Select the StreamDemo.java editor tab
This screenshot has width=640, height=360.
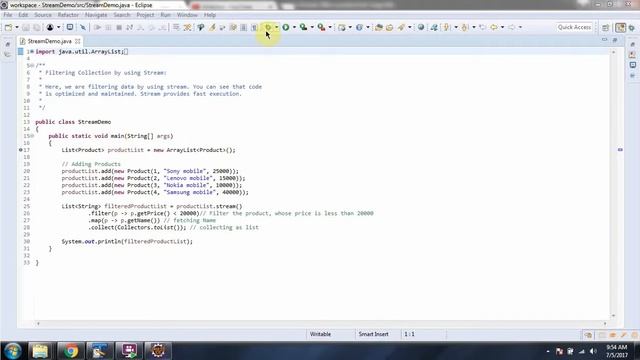[x=49, y=41]
